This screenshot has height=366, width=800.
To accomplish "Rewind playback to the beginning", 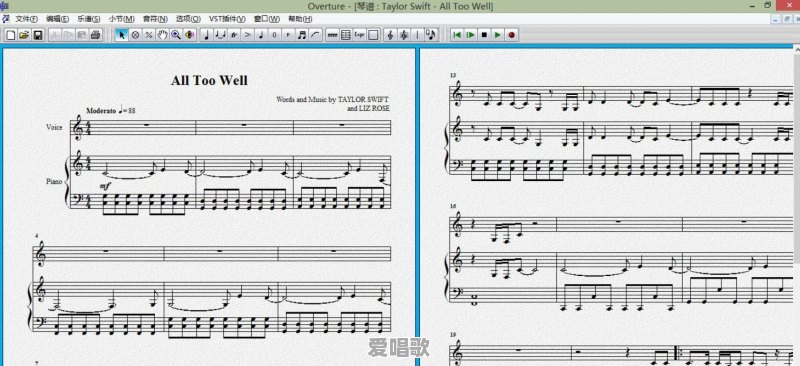I will (x=457, y=35).
